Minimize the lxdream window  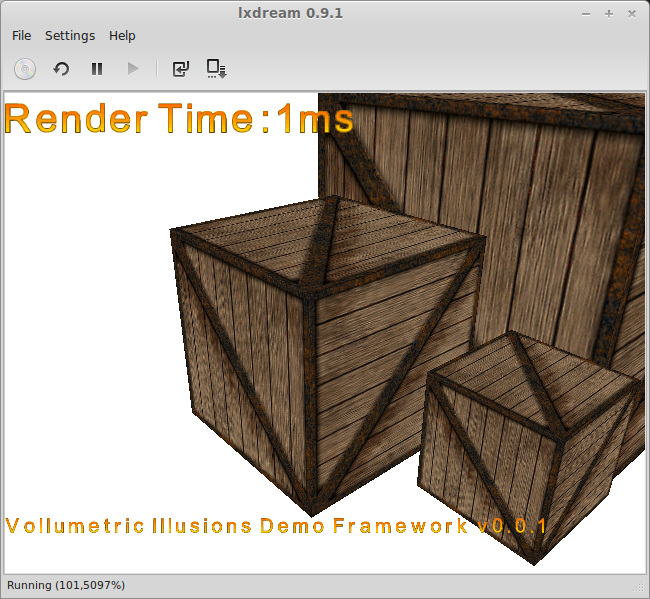[x=587, y=13]
